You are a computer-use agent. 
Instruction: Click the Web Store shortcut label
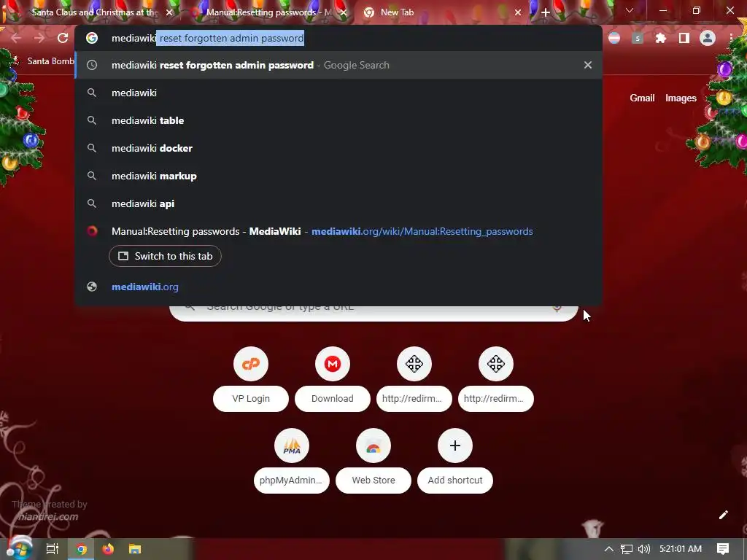pyautogui.click(x=373, y=481)
